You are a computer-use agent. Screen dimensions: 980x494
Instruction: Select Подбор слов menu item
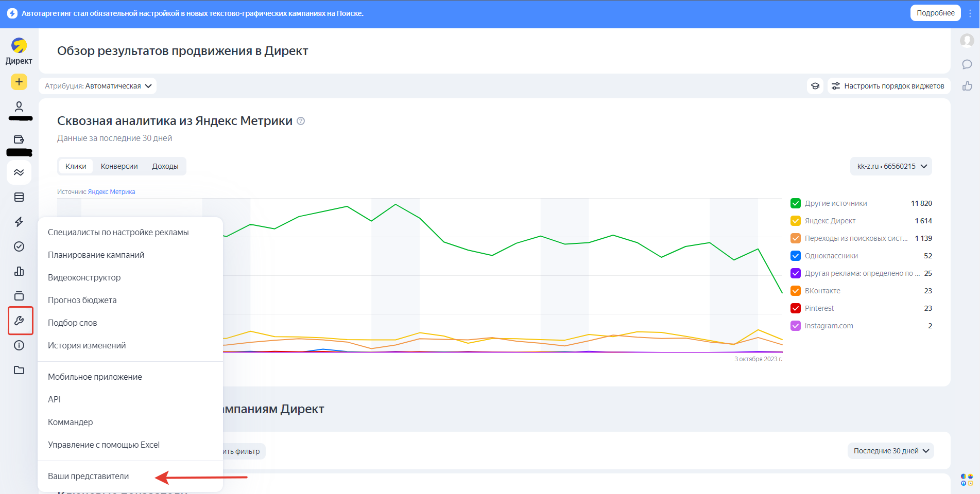tap(130, 323)
